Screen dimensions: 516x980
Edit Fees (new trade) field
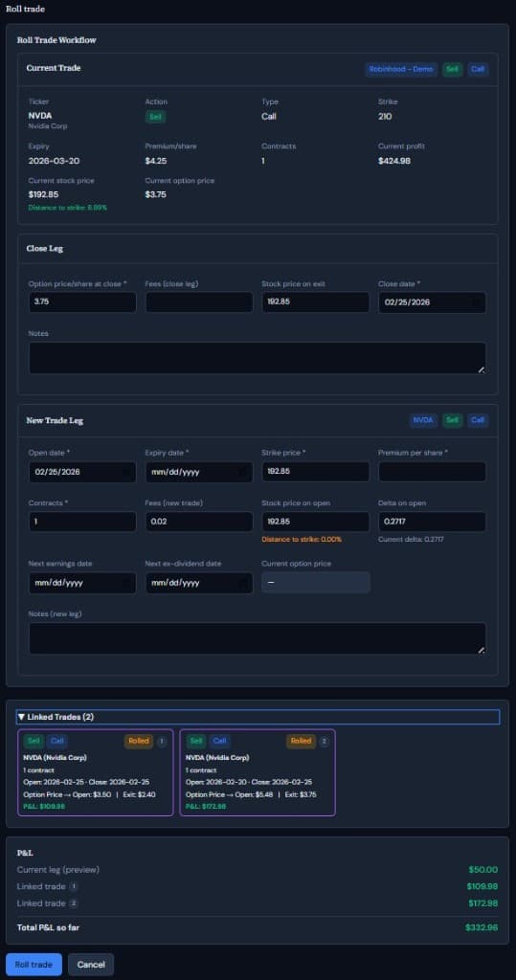click(x=199, y=522)
